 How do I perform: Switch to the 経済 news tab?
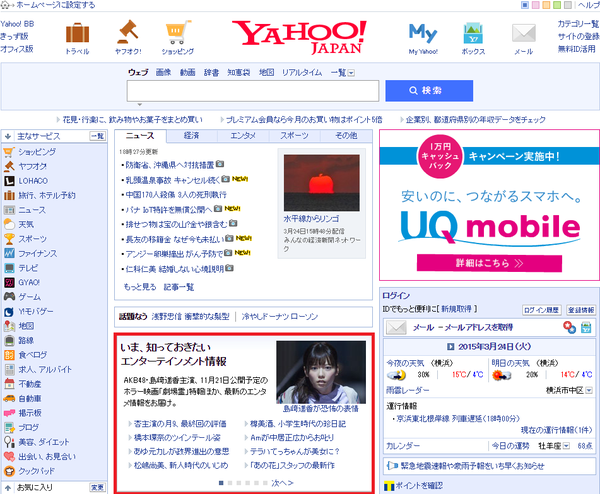[x=191, y=136]
